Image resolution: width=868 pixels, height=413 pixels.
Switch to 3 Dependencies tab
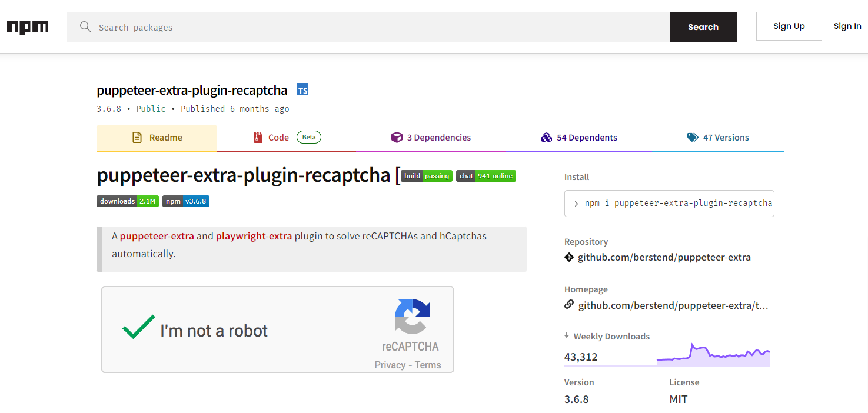pos(431,138)
